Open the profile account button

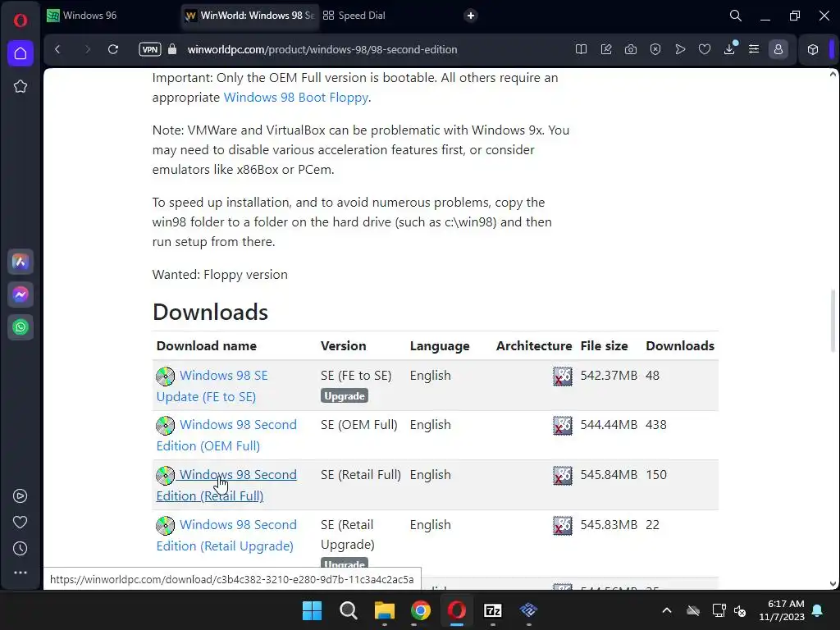point(778,49)
